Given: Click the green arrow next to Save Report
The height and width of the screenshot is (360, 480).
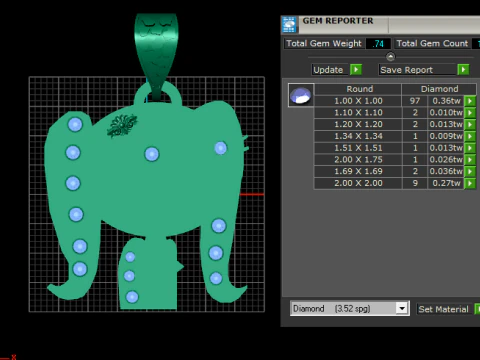Looking at the screenshot, I should click(463, 70).
